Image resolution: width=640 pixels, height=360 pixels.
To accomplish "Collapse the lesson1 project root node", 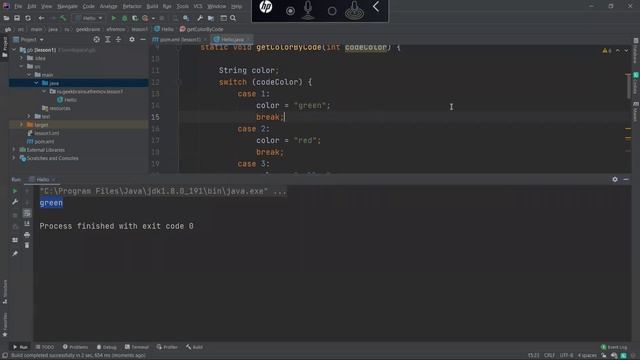I will (14, 50).
